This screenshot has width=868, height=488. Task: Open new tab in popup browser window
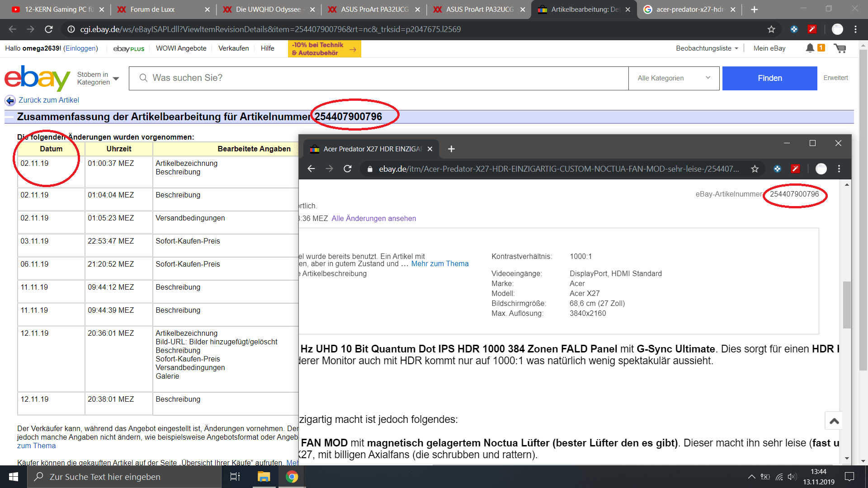(451, 149)
